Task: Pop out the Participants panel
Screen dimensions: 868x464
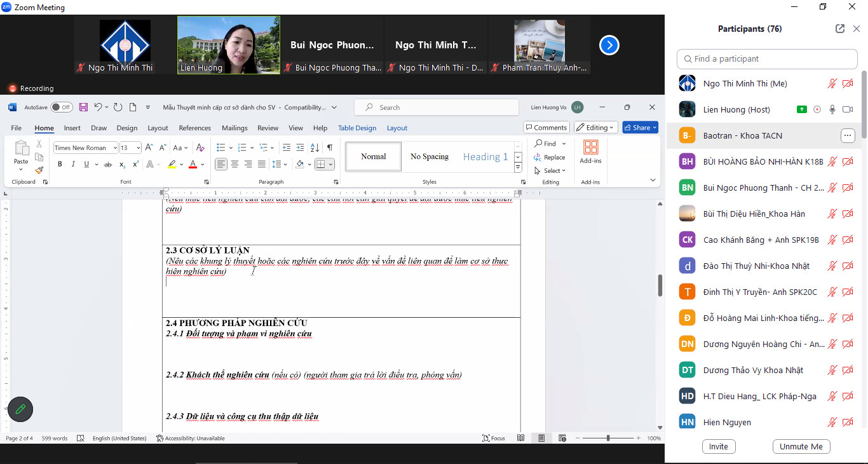Action: (x=840, y=29)
